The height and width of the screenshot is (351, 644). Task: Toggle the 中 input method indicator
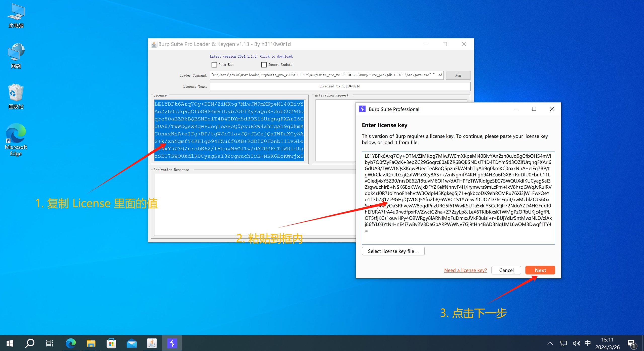[588, 343]
